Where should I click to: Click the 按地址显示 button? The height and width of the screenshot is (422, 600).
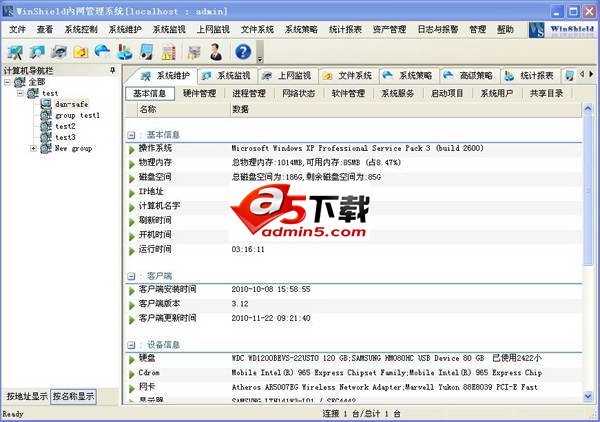(x=27, y=396)
